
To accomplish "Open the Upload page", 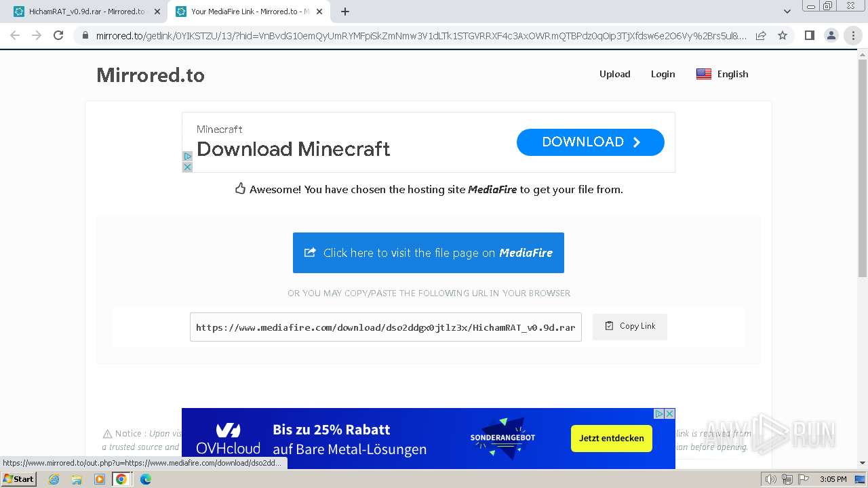I will (x=614, y=74).
